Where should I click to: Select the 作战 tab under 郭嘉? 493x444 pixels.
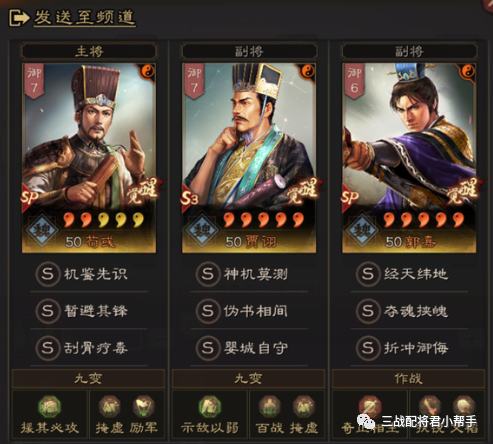tap(408, 379)
